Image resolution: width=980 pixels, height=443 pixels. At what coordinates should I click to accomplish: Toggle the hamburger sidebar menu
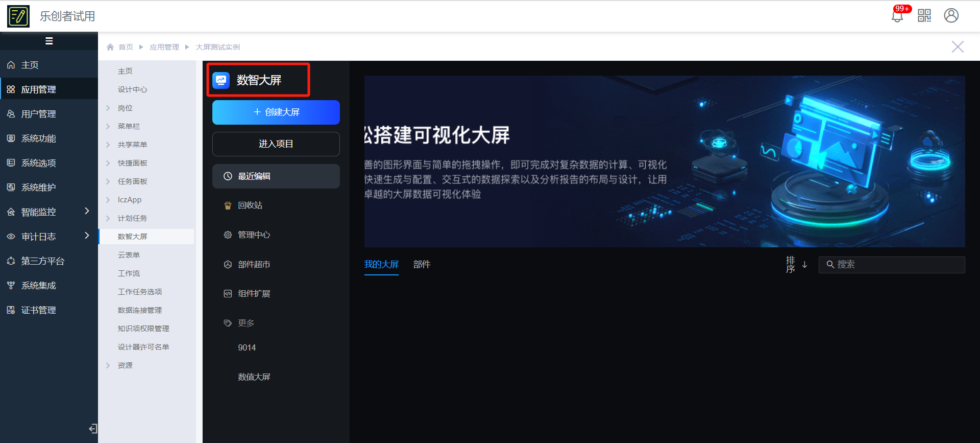(49, 41)
